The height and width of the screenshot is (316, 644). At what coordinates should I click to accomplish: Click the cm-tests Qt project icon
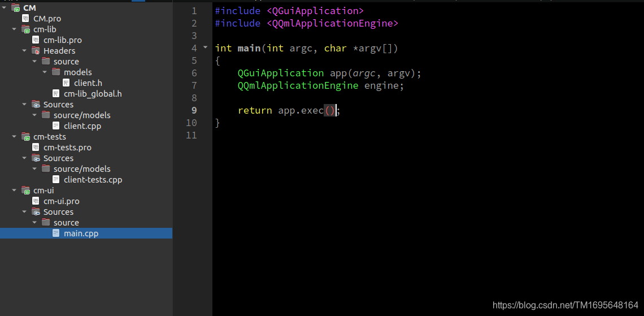(25, 136)
